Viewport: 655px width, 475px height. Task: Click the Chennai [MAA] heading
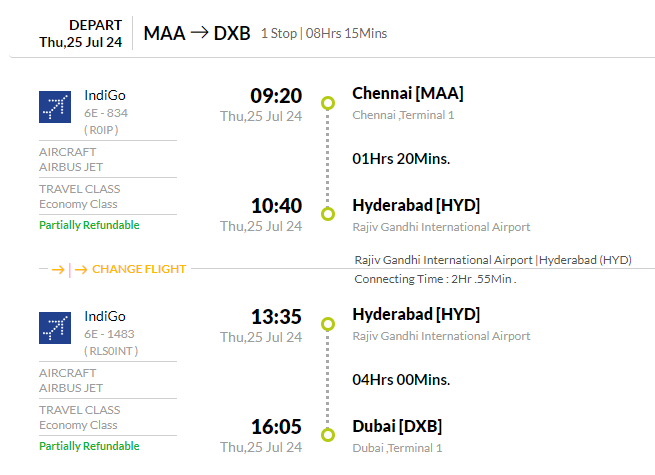tap(408, 94)
